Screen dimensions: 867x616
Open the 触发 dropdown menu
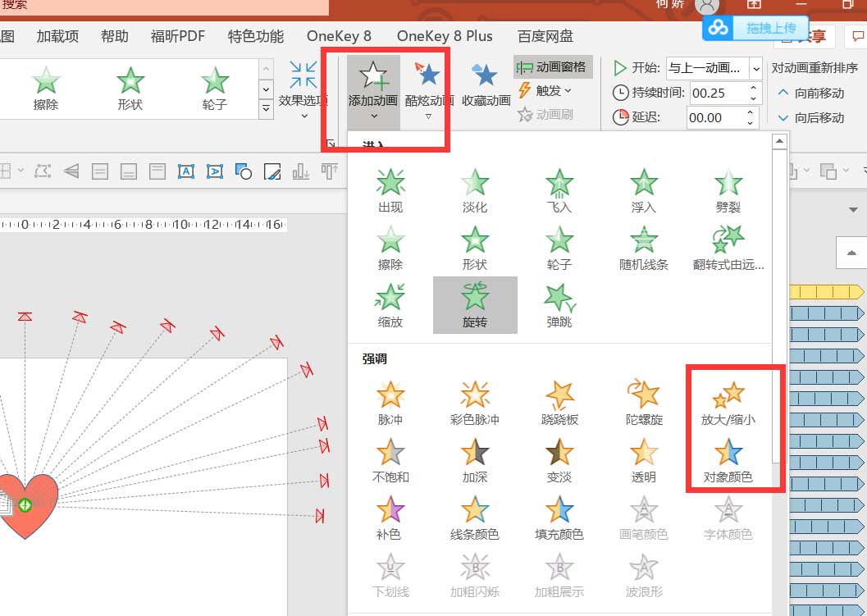click(x=543, y=92)
